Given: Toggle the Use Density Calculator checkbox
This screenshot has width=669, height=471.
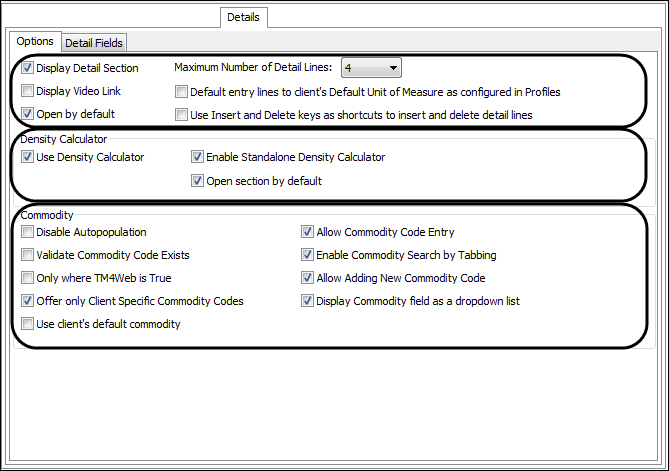Looking at the screenshot, I should tap(27, 157).
